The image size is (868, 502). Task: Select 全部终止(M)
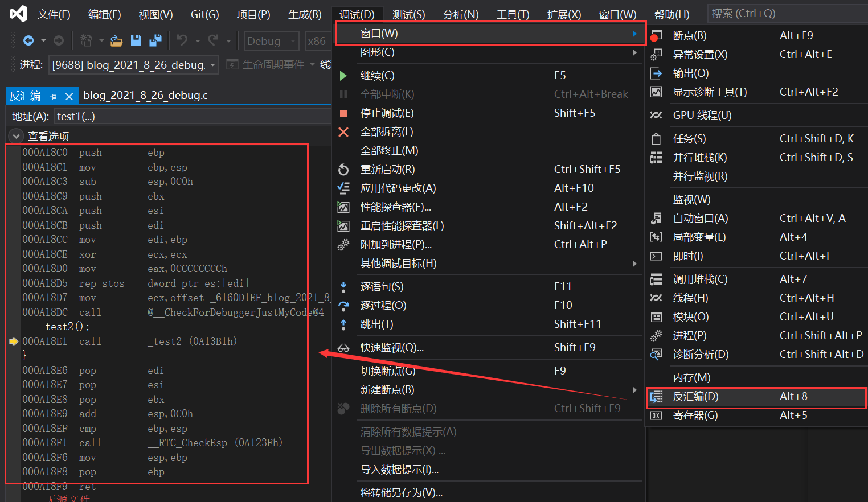pyautogui.click(x=487, y=150)
